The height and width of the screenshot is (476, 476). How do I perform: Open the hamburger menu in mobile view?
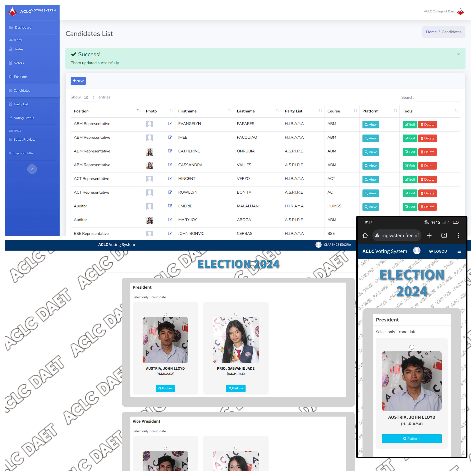click(459, 251)
